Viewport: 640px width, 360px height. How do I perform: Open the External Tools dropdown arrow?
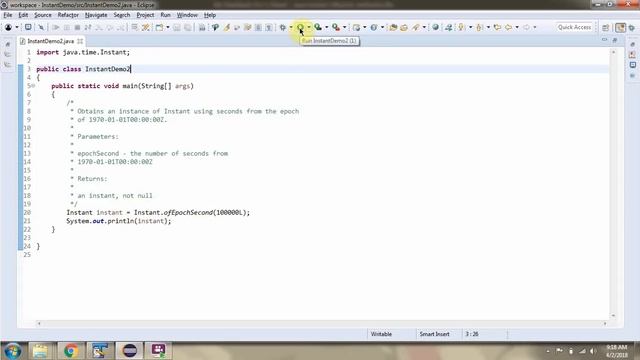[x=344, y=27]
